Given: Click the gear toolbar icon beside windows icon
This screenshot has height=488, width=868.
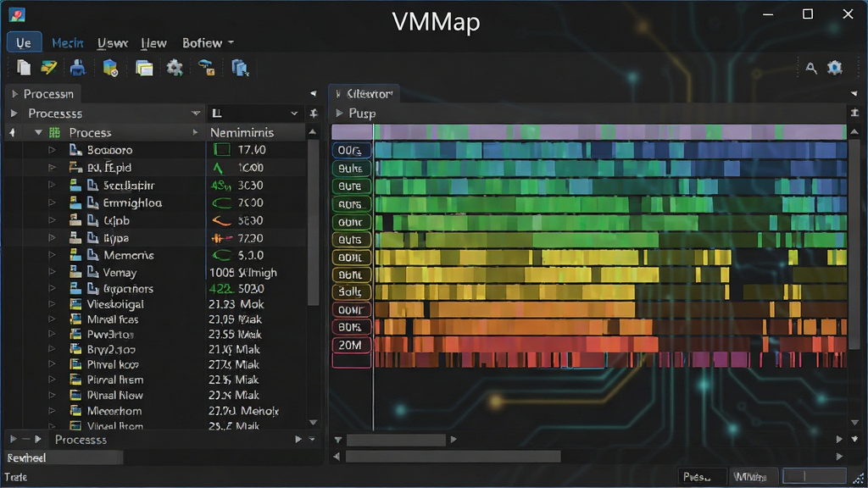Looking at the screenshot, I should point(175,68).
